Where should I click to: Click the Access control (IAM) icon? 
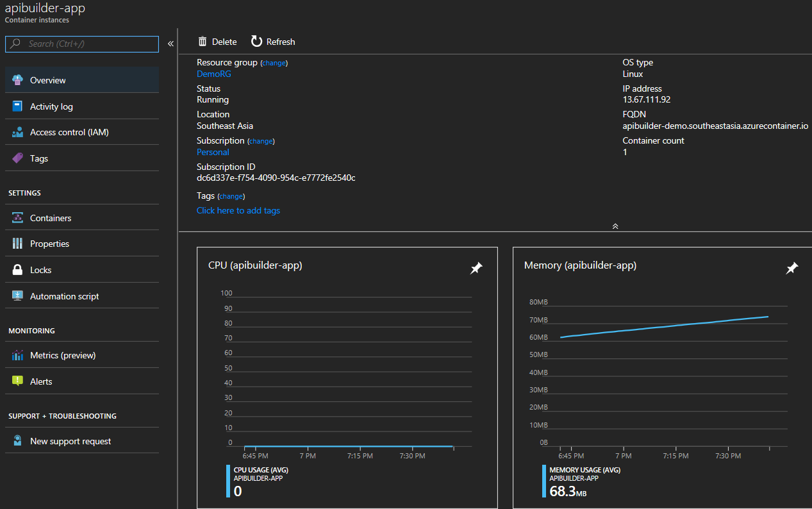tap(17, 132)
